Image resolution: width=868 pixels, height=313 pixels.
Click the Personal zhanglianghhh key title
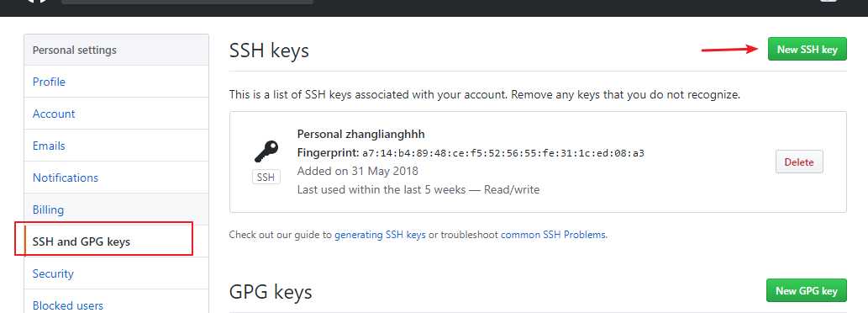pos(361,134)
